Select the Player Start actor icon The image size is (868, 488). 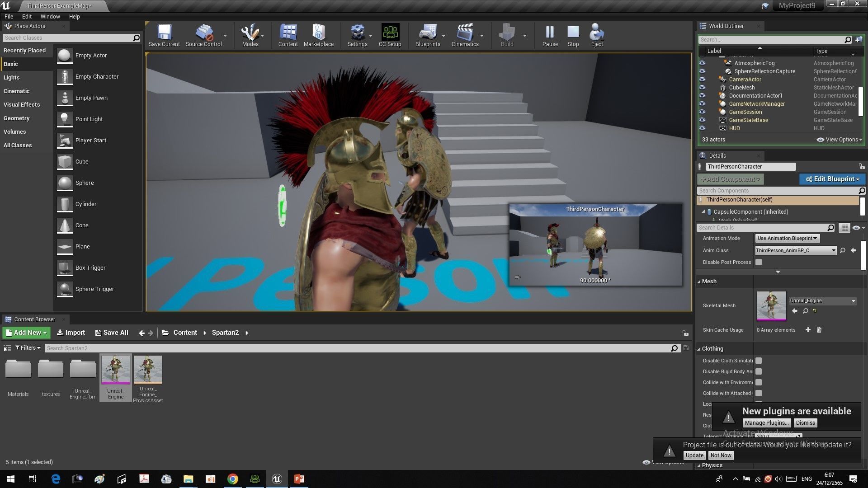tap(65, 141)
